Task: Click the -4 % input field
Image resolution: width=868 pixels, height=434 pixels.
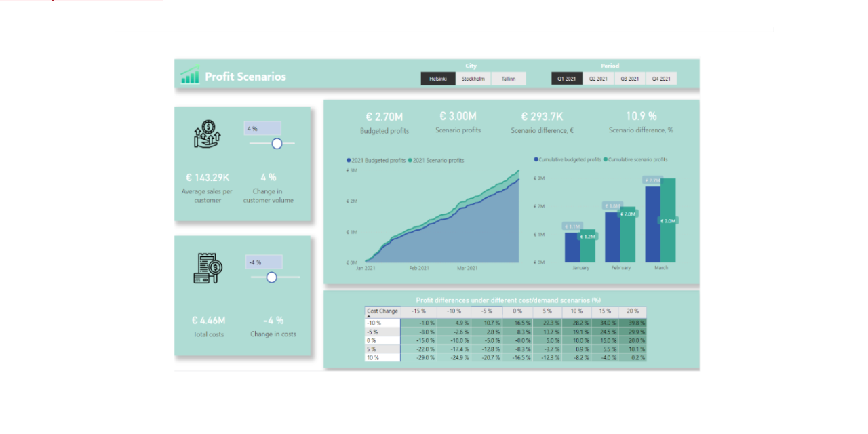Action: (263, 260)
